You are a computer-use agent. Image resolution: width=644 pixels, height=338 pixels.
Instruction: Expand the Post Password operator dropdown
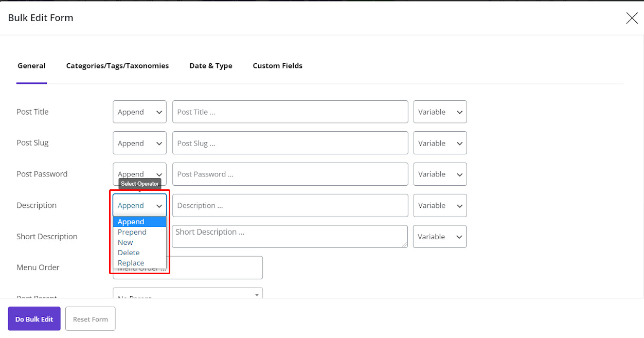[x=139, y=174]
